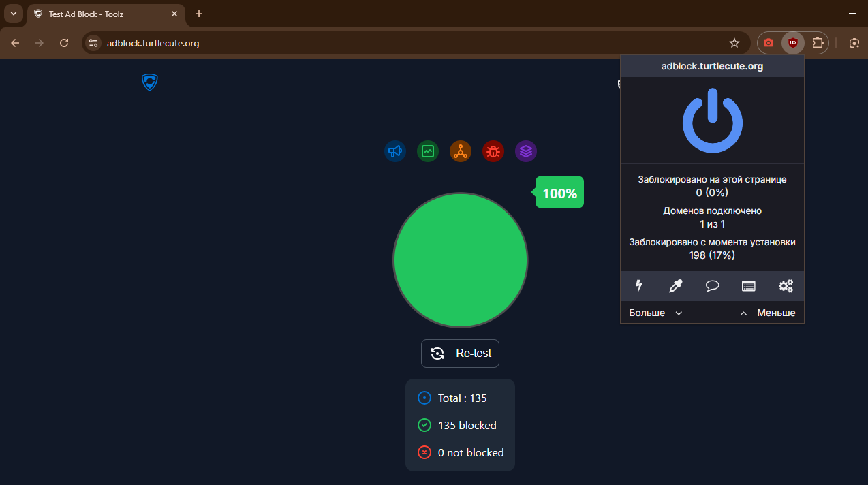The height and width of the screenshot is (485, 868).
Task: Select the blue megaphone ads category icon
Action: tap(395, 151)
